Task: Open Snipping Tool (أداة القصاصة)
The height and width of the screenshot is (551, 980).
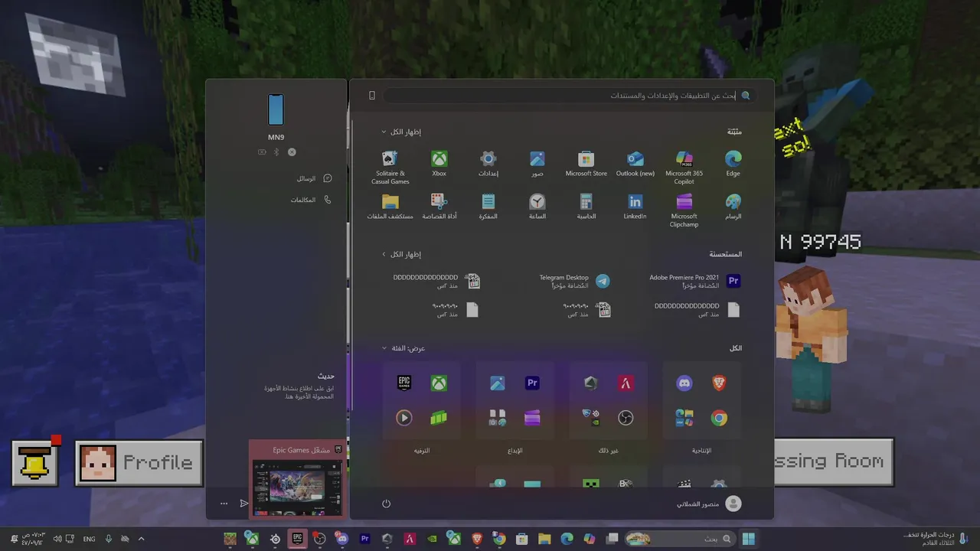Action: tap(439, 207)
